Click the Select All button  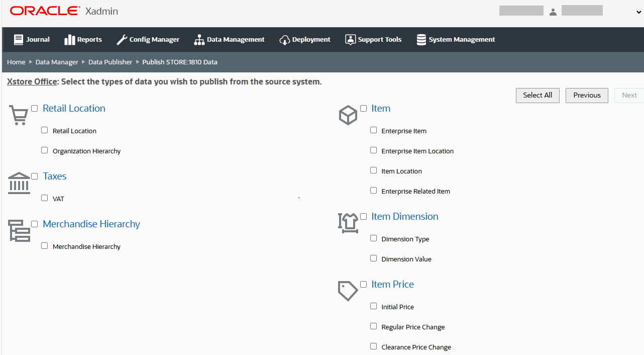tap(538, 95)
